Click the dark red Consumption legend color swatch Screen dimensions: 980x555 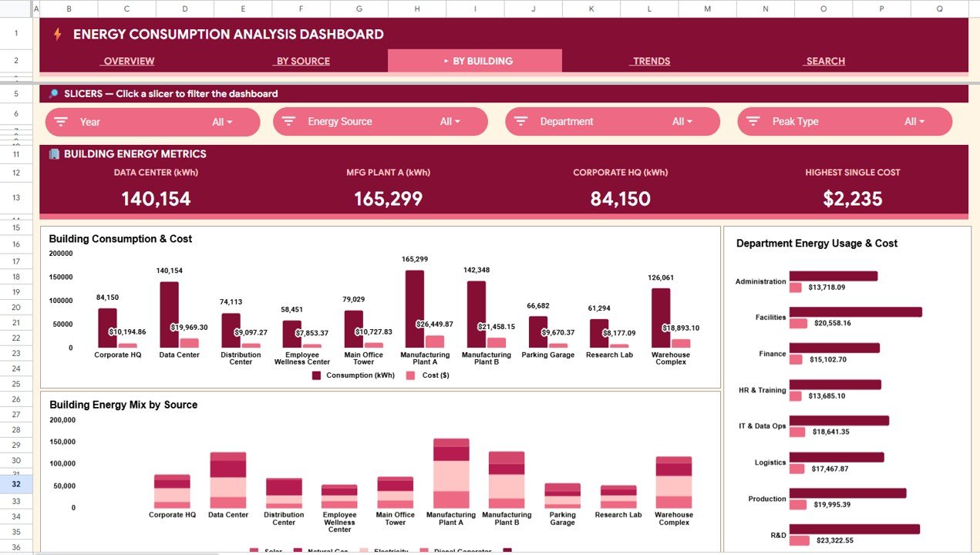tap(315, 375)
